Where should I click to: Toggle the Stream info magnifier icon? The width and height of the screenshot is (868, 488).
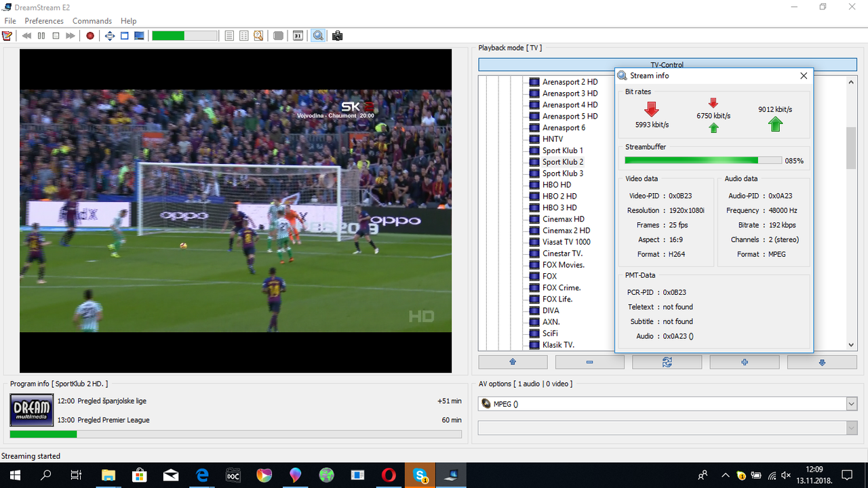pyautogui.click(x=317, y=36)
